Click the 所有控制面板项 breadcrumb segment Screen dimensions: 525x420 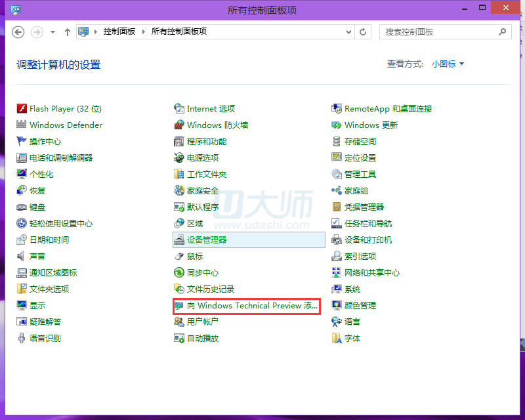(x=178, y=31)
